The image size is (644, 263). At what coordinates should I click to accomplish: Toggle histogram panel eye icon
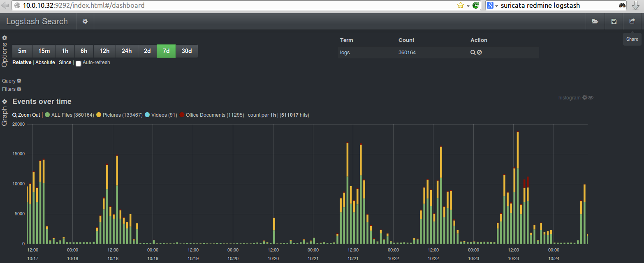pyautogui.click(x=591, y=98)
